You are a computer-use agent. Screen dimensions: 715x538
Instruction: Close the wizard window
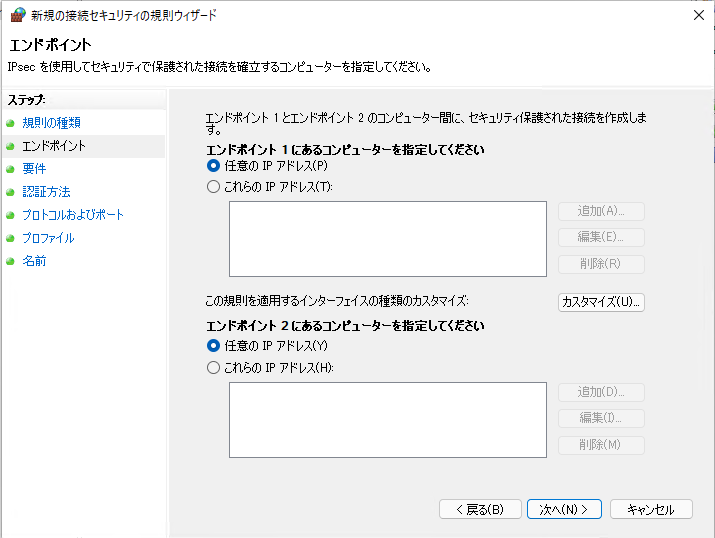[x=696, y=15]
